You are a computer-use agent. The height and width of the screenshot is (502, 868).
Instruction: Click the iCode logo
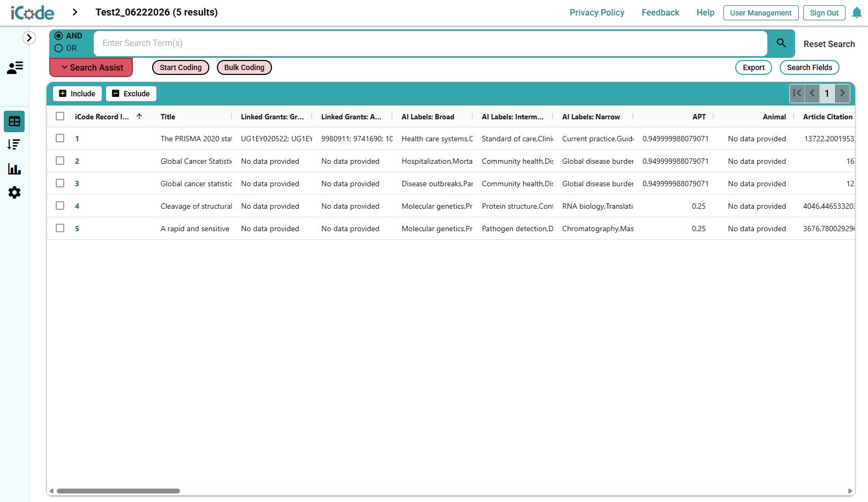pyautogui.click(x=33, y=12)
